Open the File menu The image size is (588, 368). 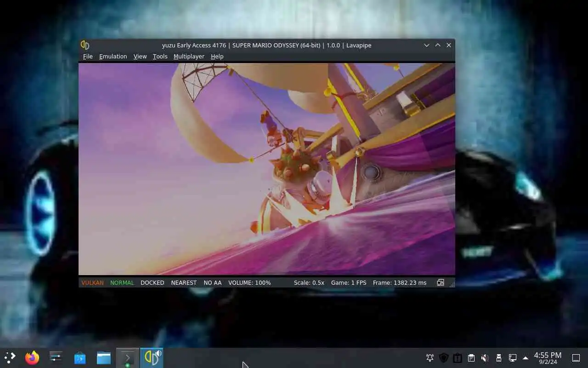pos(88,56)
